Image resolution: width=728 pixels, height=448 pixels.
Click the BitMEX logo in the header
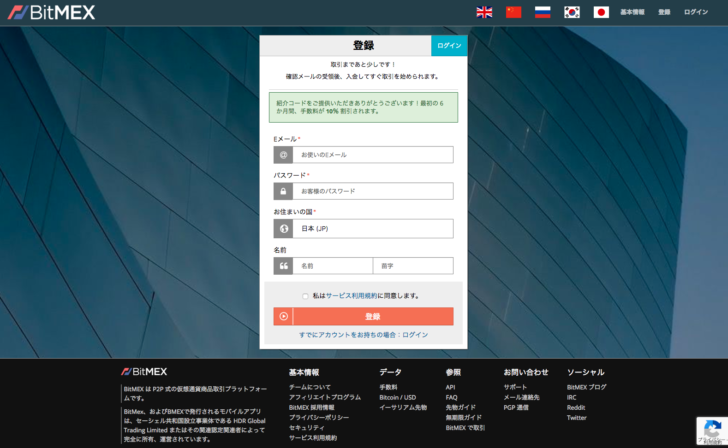(51, 12)
